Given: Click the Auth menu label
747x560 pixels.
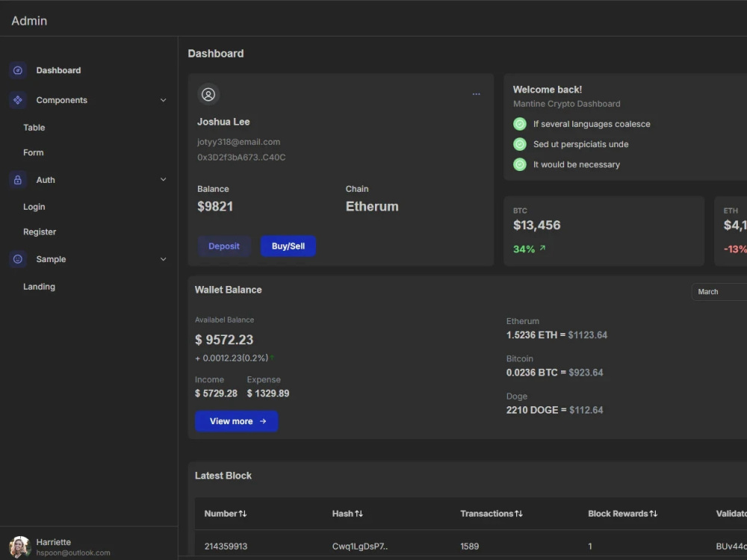Looking at the screenshot, I should tap(46, 180).
